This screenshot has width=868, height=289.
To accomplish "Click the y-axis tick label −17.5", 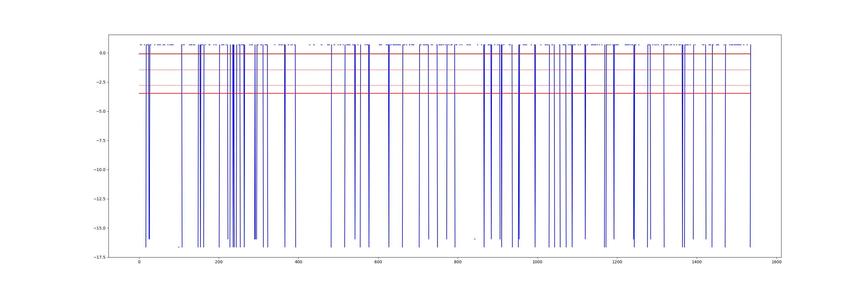I will pos(100,257).
